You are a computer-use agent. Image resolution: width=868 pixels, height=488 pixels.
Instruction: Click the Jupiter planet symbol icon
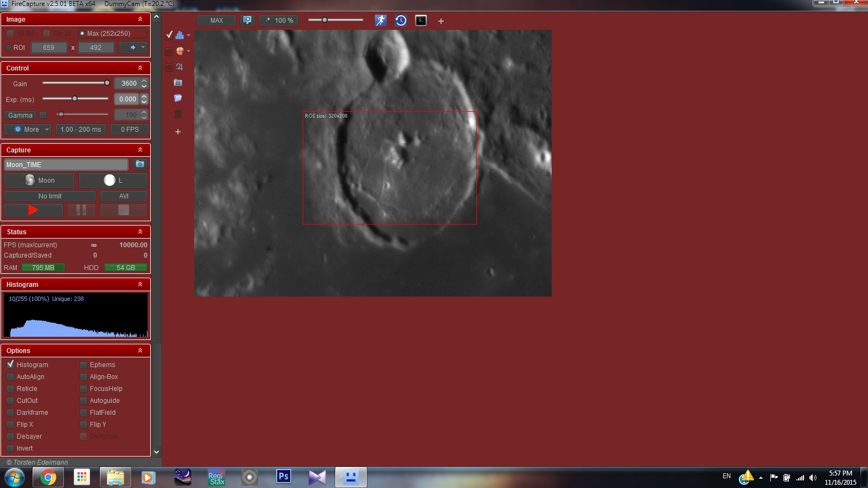coord(180,67)
